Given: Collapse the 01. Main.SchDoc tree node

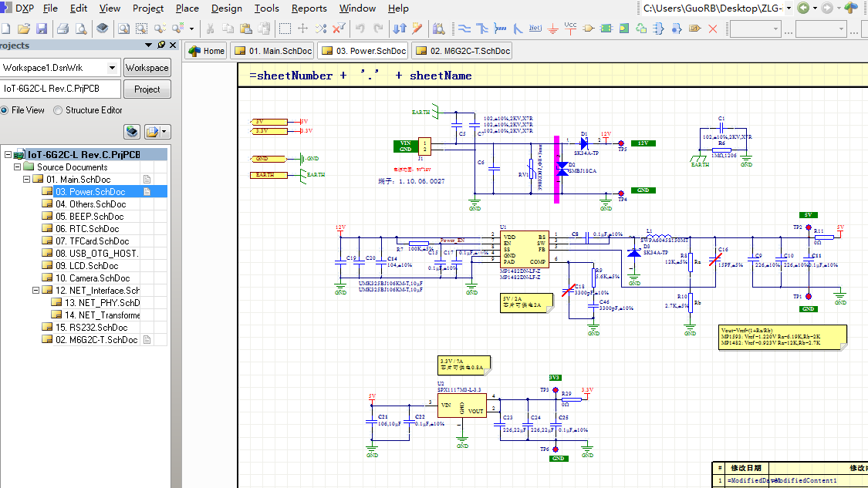Looking at the screenshot, I should [x=26, y=180].
